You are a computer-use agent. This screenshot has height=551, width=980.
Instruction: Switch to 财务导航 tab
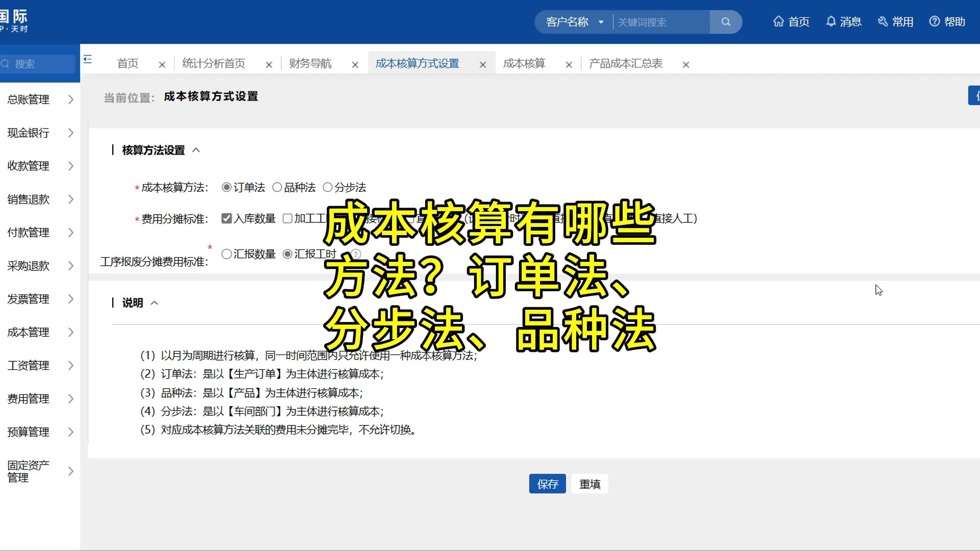[x=310, y=64]
